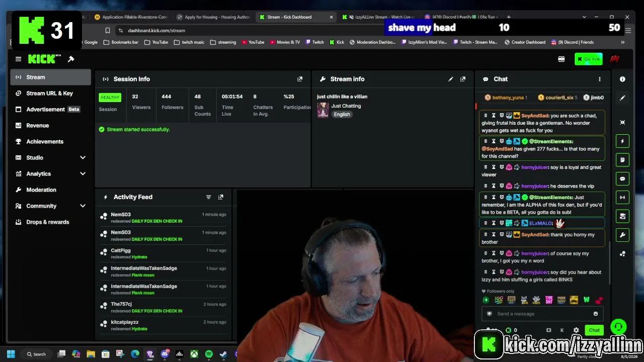Open the Creator Dashboard bookmark
644x362 pixels.
click(524, 42)
